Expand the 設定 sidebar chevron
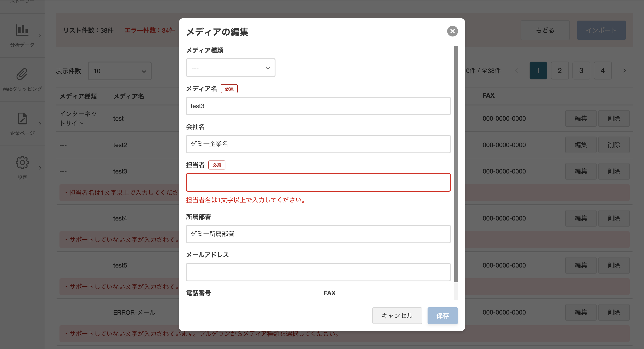This screenshot has height=349, width=644. pos(40,168)
